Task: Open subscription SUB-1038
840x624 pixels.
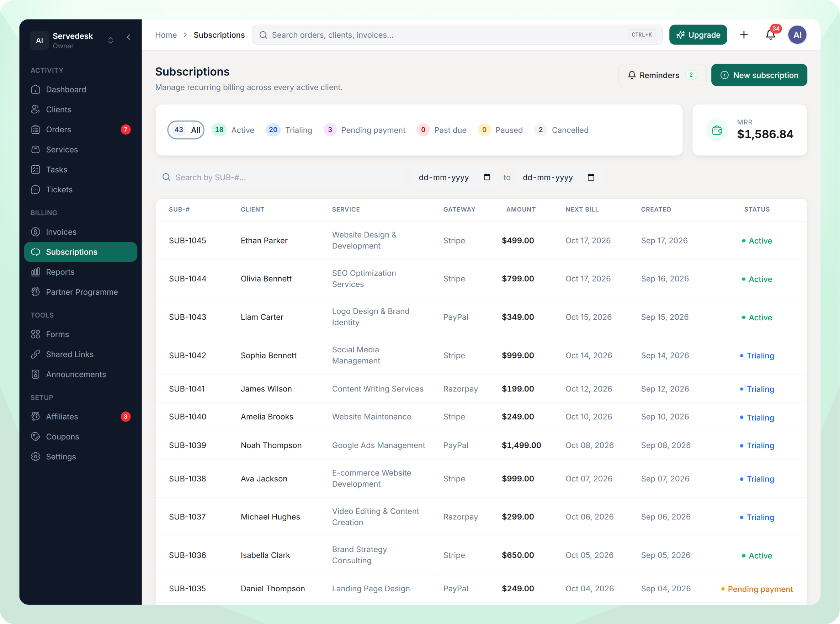Action: tap(187, 479)
